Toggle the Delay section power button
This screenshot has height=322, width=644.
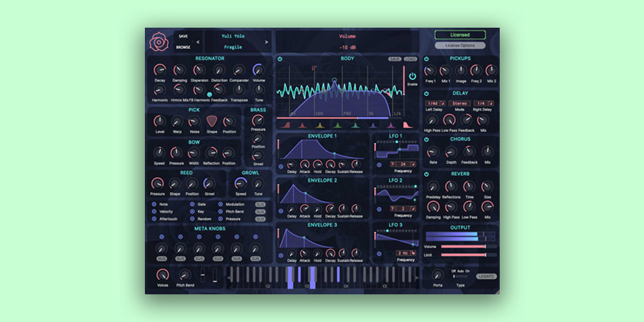coord(427,93)
